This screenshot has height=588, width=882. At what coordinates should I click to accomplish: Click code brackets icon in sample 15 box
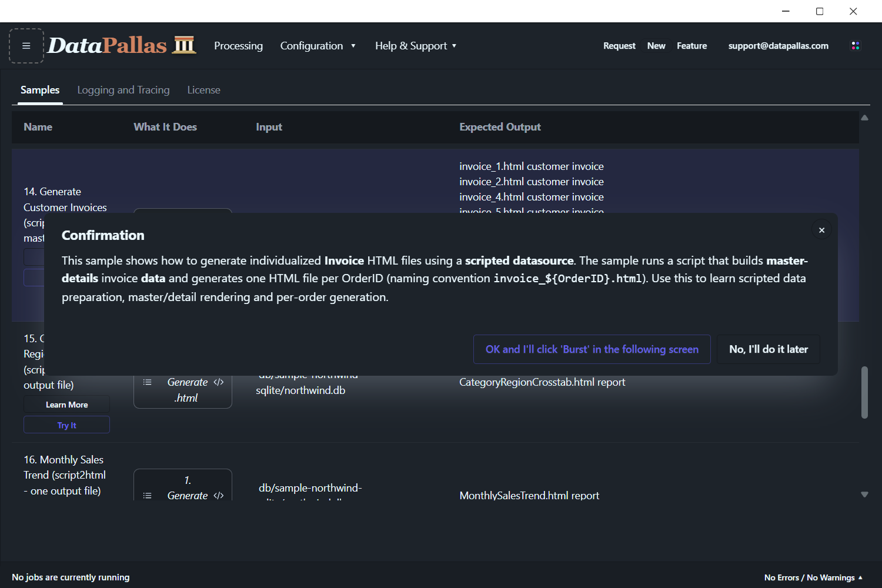click(219, 382)
